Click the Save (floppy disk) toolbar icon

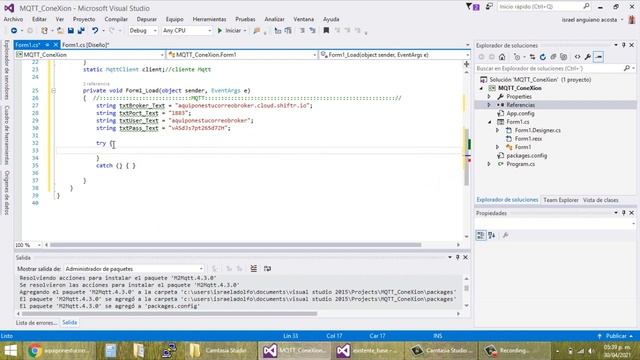click(71, 31)
